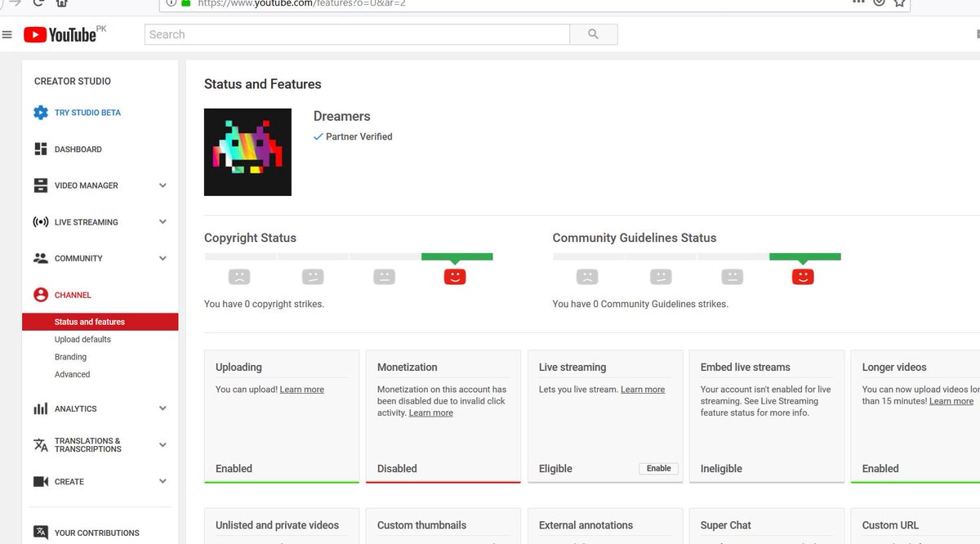Click the browser bookmark star icon
This screenshot has width=980, height=544.
click(899, 2)
